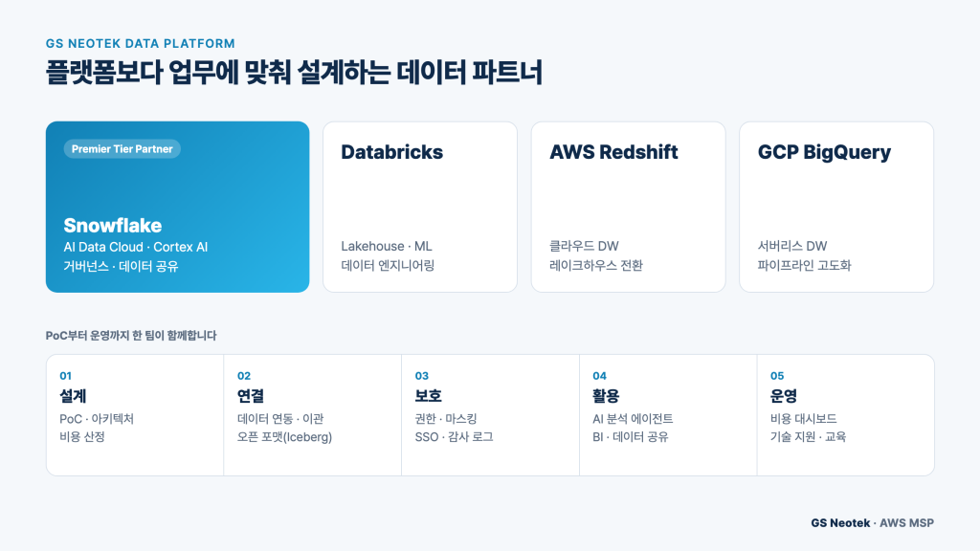This screenshot has width=980, height=551.
Task: Click '데이터 엔지니어링' under Databricks
Action: coord(388,266)
